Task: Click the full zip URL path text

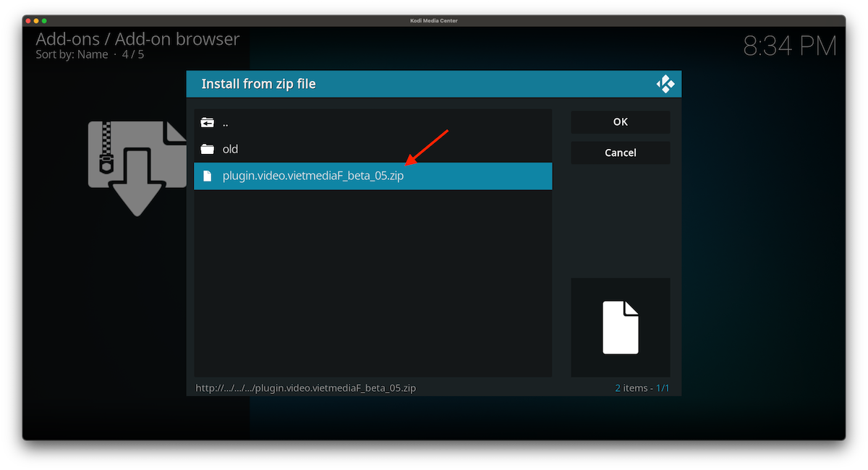Action: [x=305, y=388]
